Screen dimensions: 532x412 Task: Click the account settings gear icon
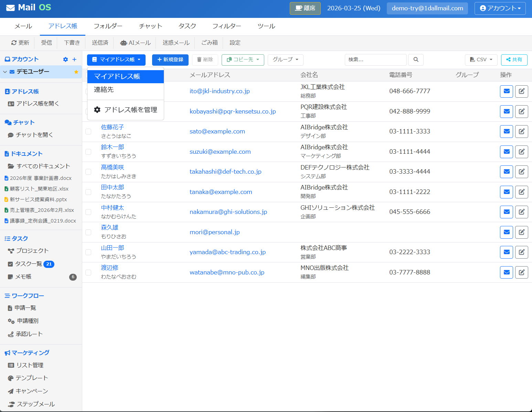click(x=65, y=59)
